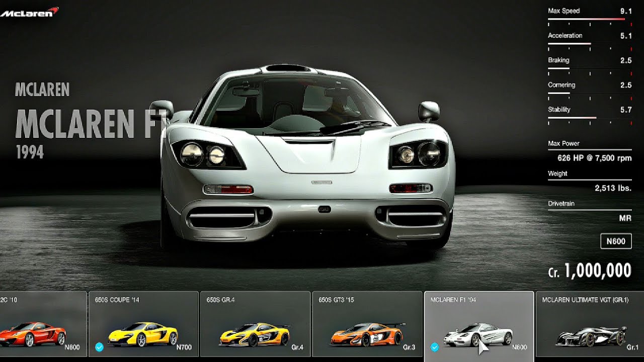
Task: Select the McLaren Ultimate VGT (Gr.1) card
Action: coord(590,324)
